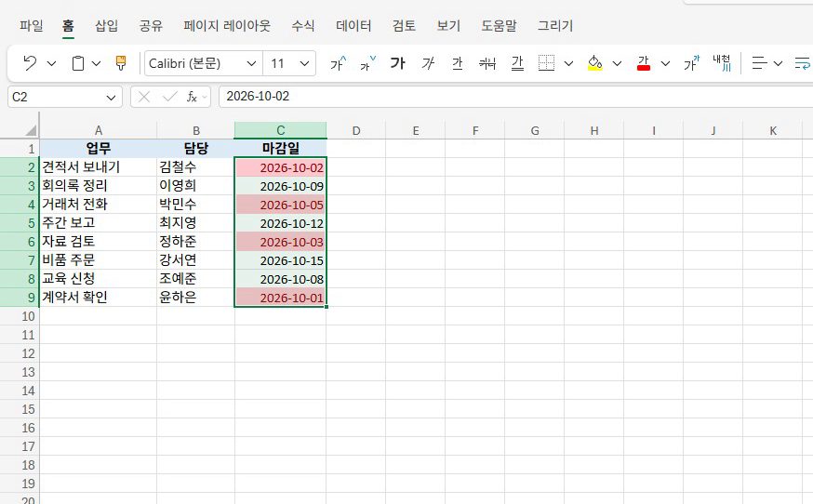Select column C header

point(281,131)
